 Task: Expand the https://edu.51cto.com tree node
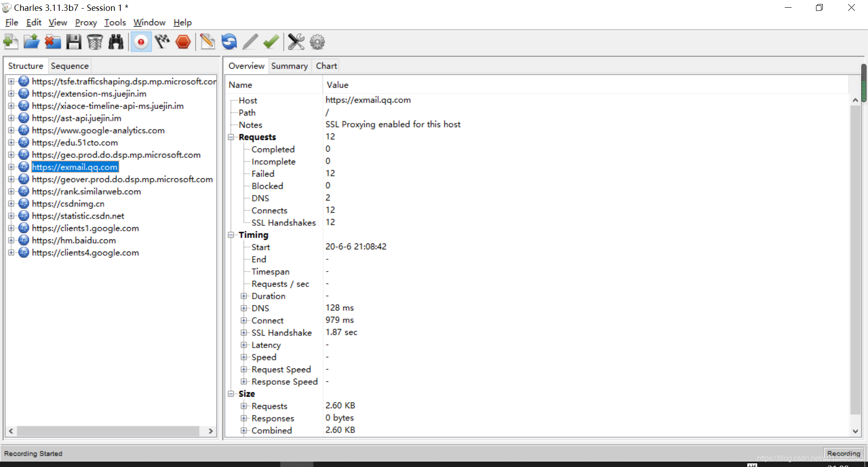pyautogui.click(x=11, y=143)
